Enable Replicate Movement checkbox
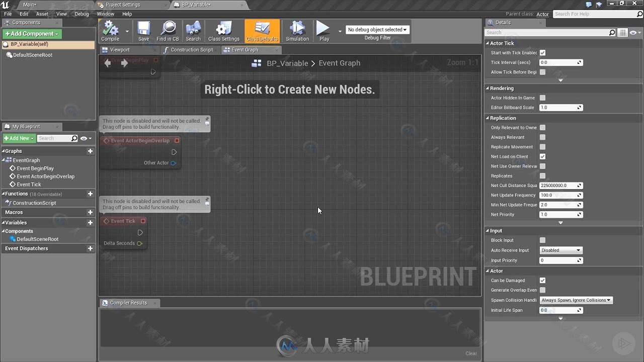Image resolution: width=644 pixels, height=362 pixels. tap(542, 147)
